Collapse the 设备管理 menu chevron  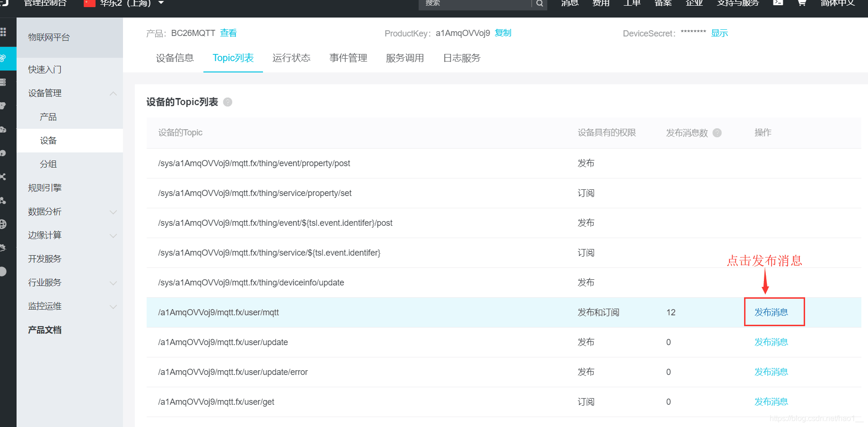(113, 93)
